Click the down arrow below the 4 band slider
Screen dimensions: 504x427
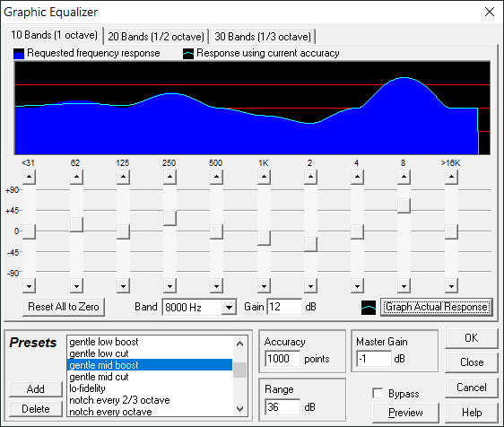358,286
